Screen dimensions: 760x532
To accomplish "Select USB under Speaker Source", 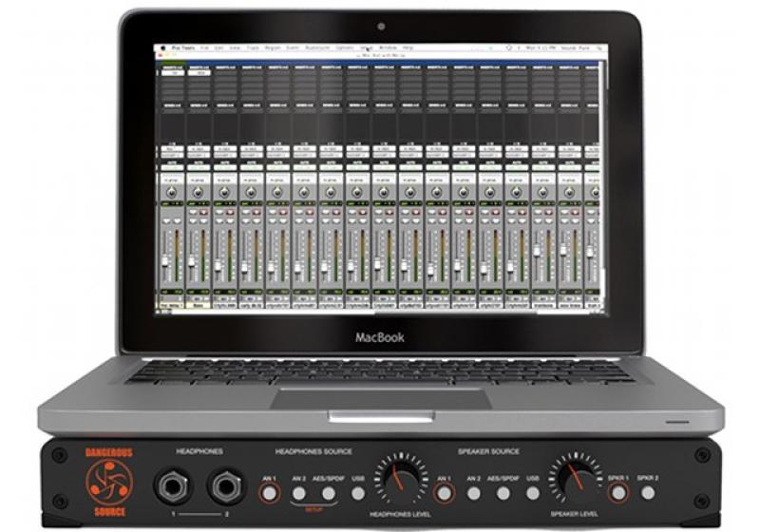I will (x=533, y=493).
